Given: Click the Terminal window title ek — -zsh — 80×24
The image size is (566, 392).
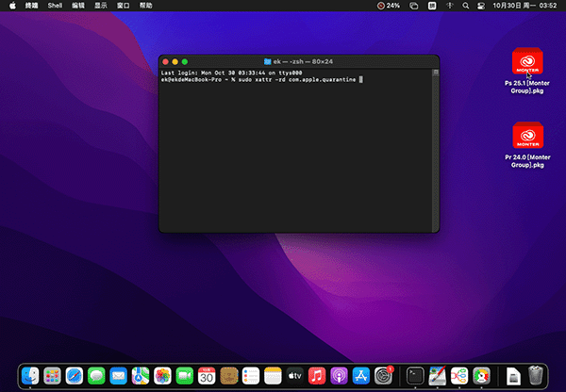Looking at the screenshot, I should coord(303,61).
